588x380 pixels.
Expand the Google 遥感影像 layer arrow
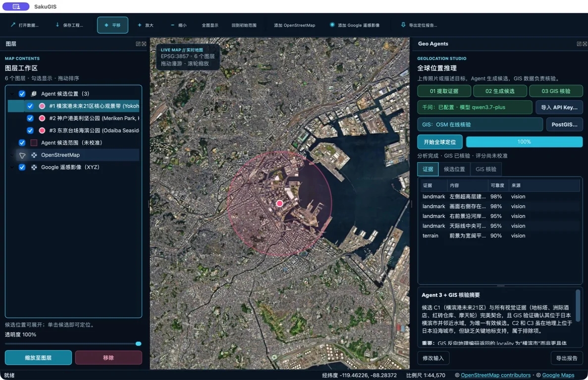(x=12, y=167)
